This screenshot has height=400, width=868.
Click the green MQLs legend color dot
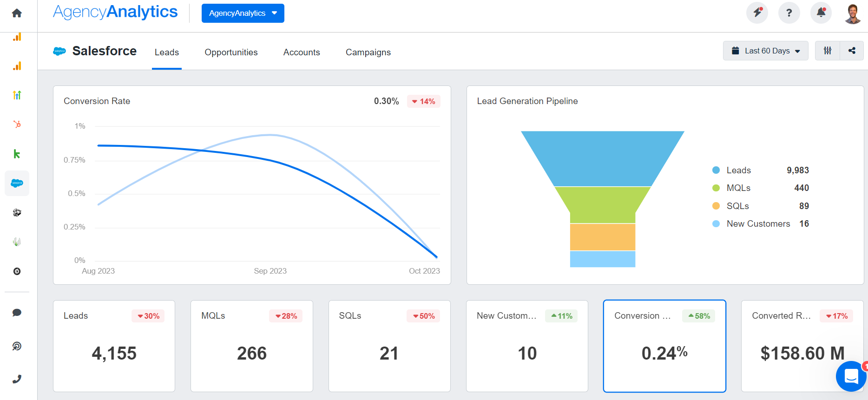(x=716, y=188)
